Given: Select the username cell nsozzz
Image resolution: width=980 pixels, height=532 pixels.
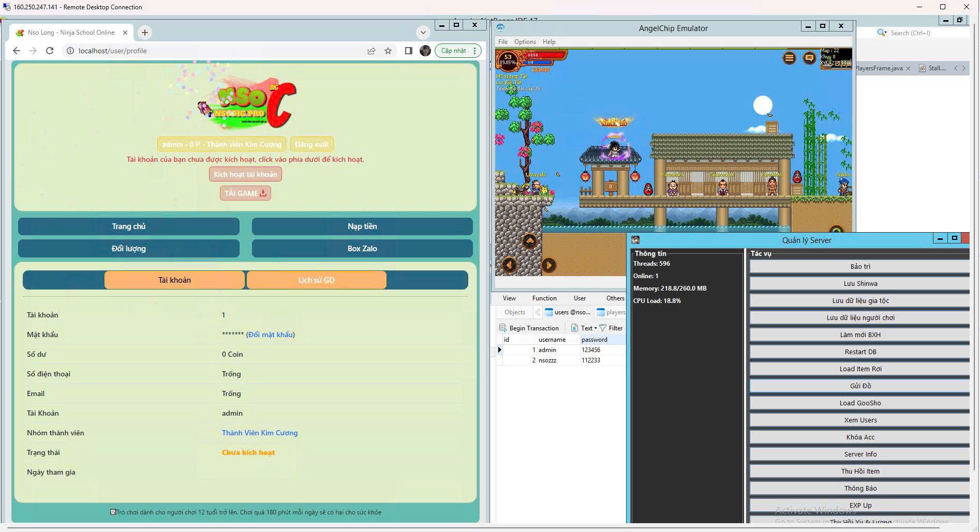Looking at the screenshot, I should 558,360.
